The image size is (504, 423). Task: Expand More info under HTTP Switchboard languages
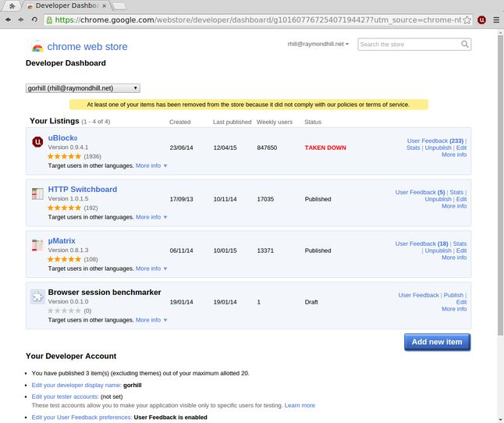(x=151, y=217)
